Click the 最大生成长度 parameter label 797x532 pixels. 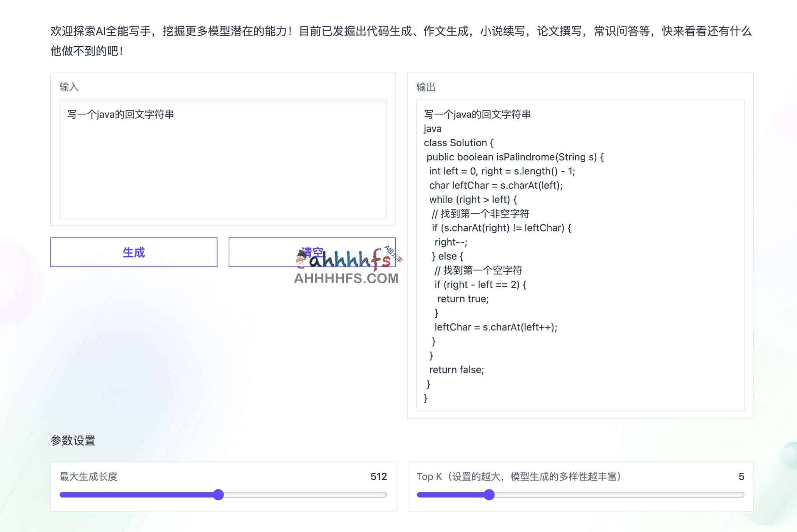88,476
